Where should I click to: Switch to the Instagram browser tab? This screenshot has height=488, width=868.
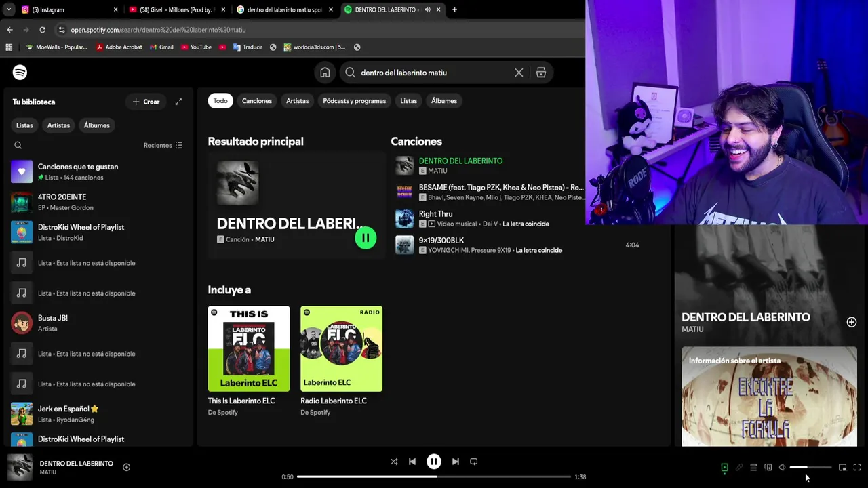pyautogui.click(x=68, y=9)
